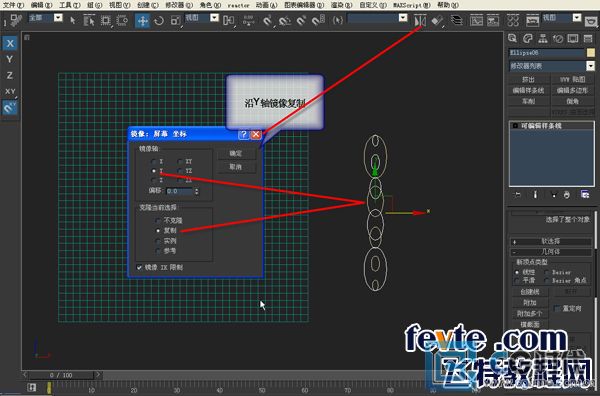Switch to the Create command panel
Image resolution: width=600 pixels, height=396 pixels.
(x=512, y=38)
